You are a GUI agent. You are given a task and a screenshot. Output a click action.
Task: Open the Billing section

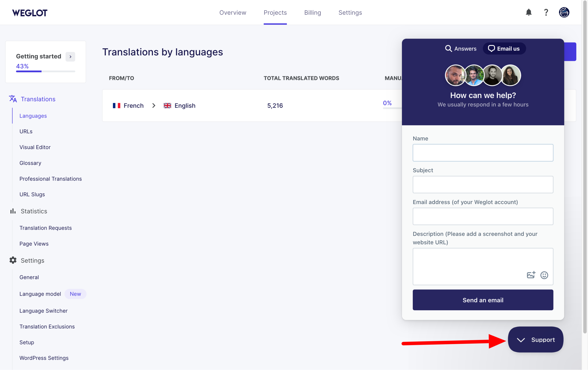point(313,12)
